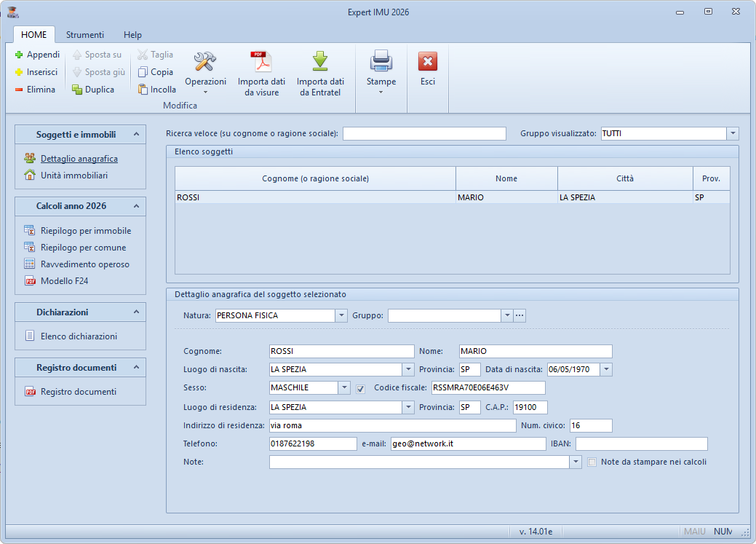Click Importa dati da Entratel download icon

coord(320,61)
